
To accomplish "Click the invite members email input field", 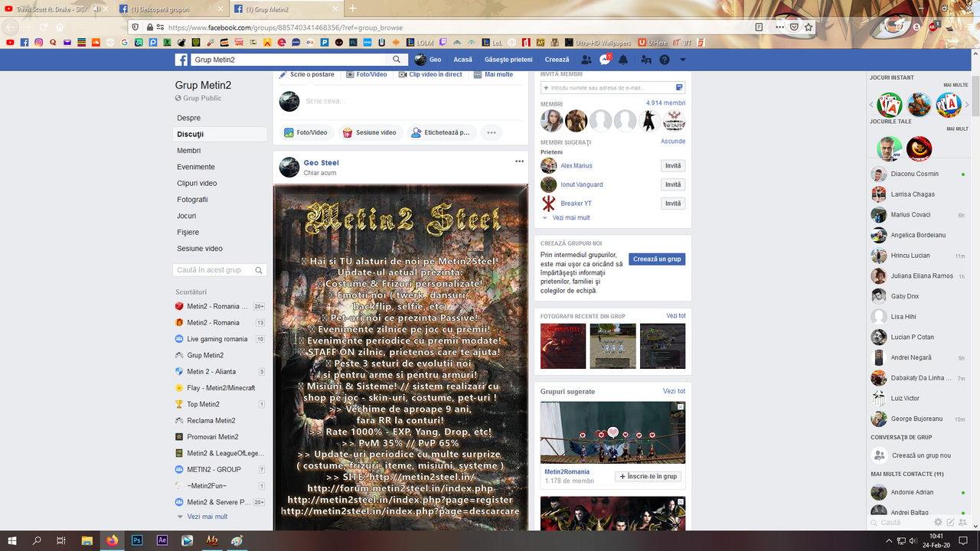I will point(612,88).
